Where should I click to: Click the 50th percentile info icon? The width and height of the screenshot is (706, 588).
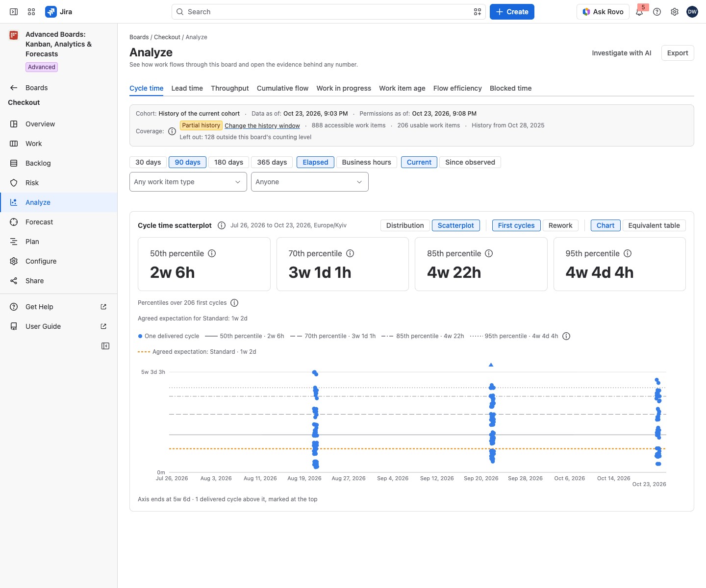point(212,253)
